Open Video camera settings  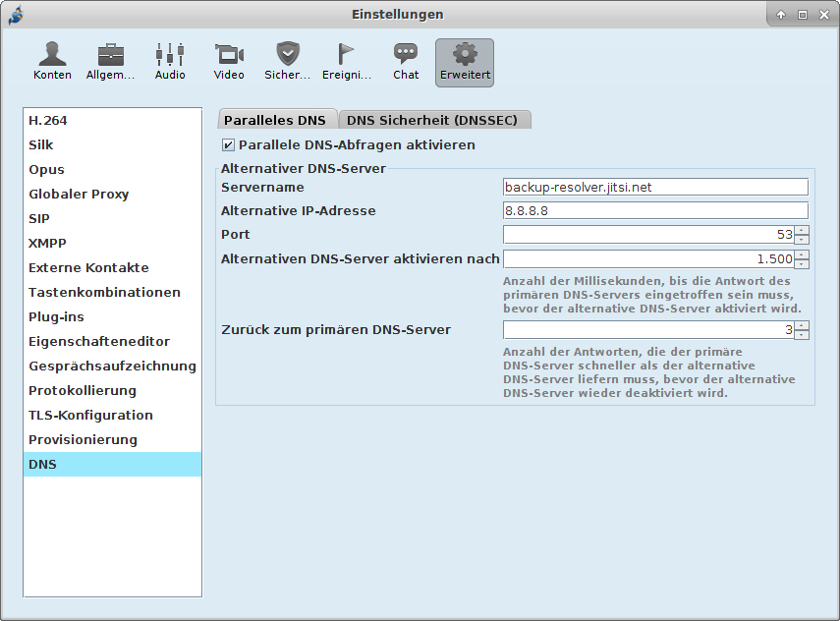coord(229,61)
